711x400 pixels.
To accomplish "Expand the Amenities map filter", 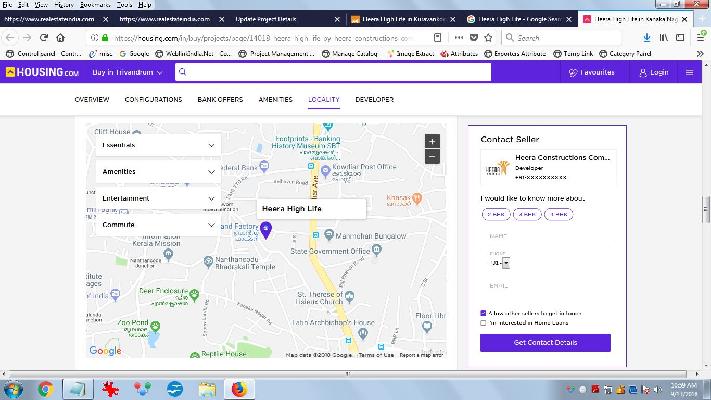I will click(158, 171).
